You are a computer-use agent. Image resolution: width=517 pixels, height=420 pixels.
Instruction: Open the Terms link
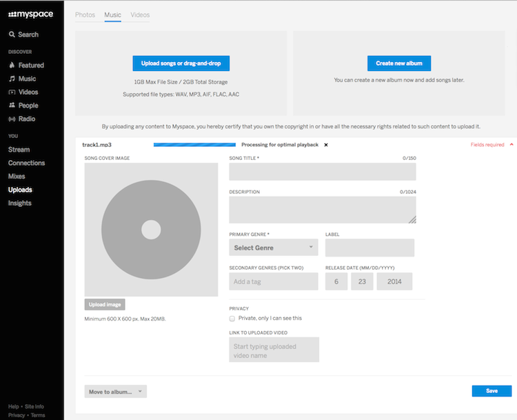tap(38, 415)
